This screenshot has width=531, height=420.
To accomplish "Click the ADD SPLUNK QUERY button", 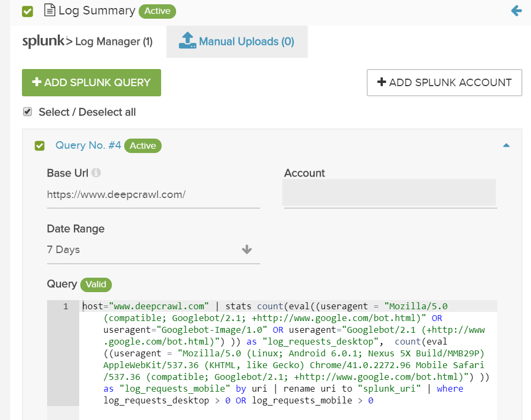I will [91, 82].
